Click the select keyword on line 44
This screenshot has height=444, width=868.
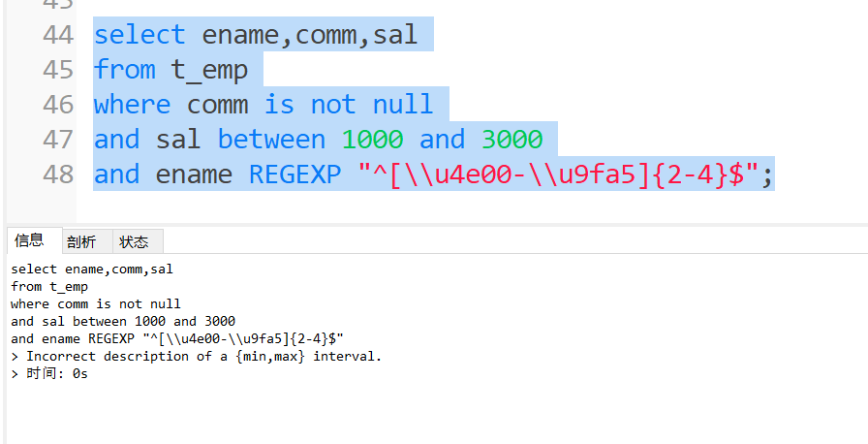tap(139, 35)
